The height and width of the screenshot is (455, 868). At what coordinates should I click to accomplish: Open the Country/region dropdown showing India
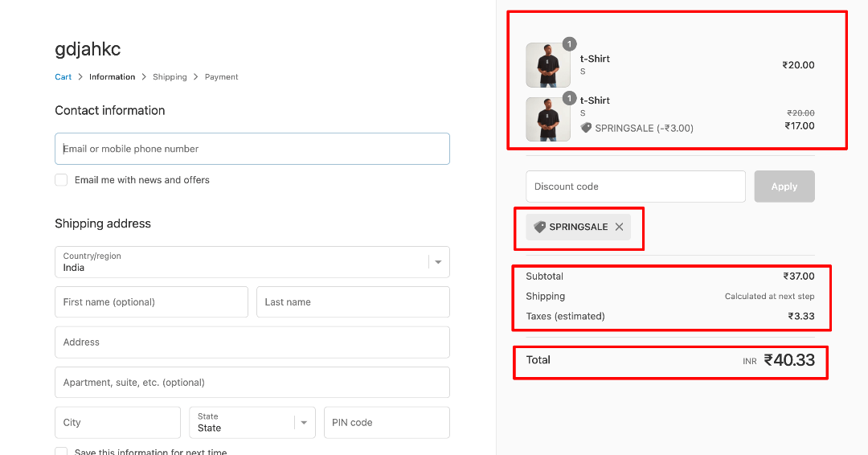point(252,262)
